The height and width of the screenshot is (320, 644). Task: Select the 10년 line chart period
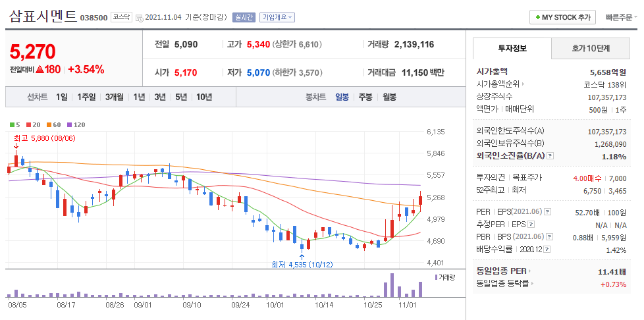pos(204,97)
